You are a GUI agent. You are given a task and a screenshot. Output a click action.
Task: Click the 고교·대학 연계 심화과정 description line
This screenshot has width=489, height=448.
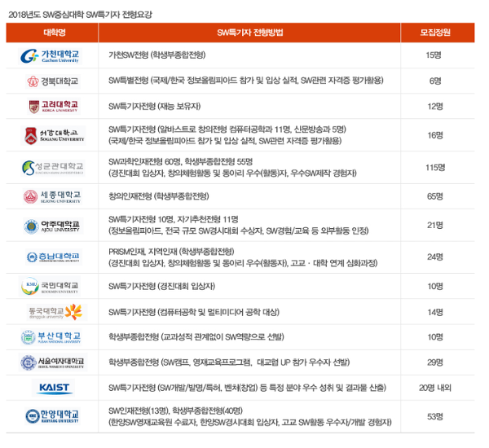(x=243, y=263)
